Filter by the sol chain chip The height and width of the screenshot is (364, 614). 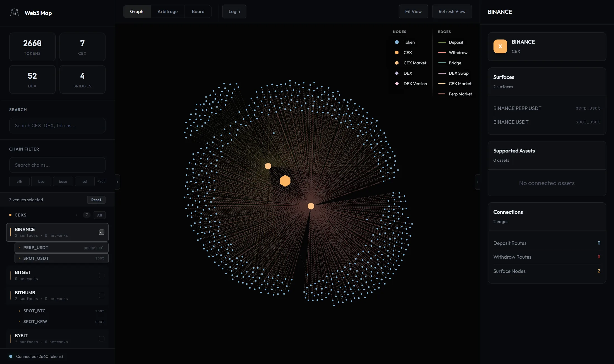[85, 181]
